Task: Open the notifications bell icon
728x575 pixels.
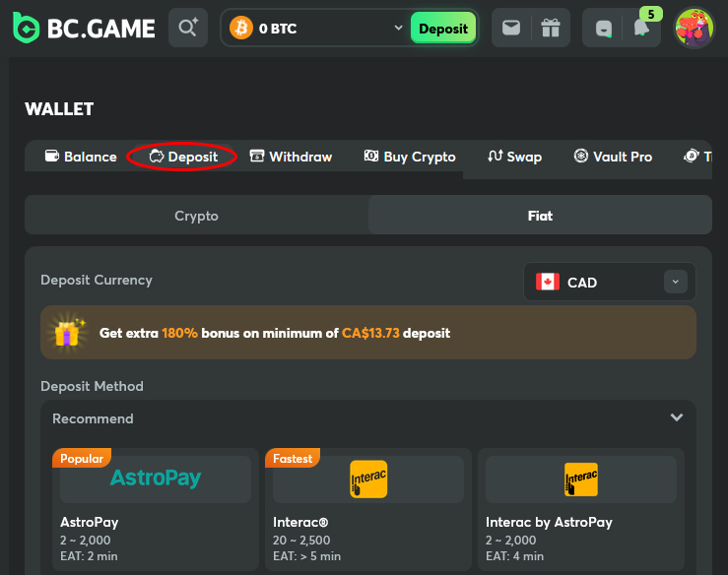Action: click(641, 28)
